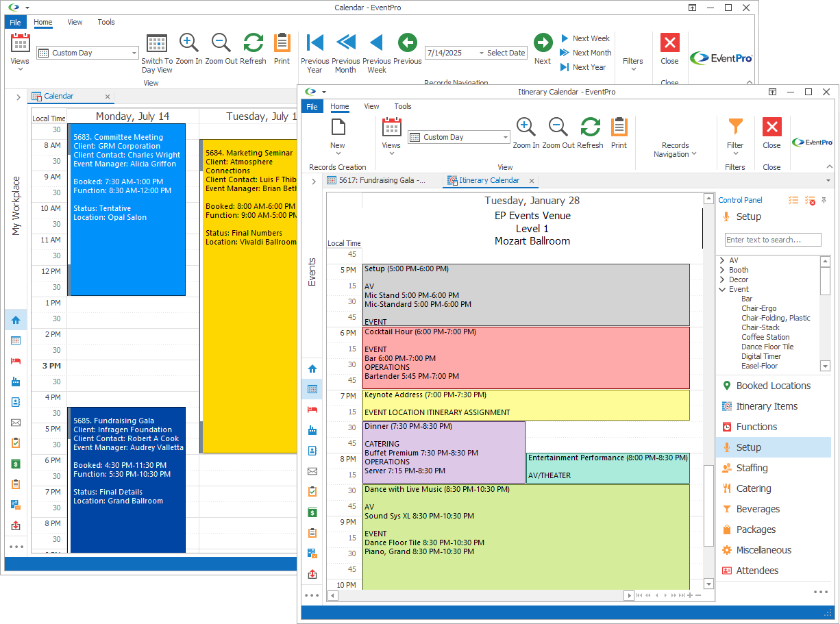The width and height of the screenshot is (840, 624).
Task: Pin the Control Panel with the pin icon
Action: (824, 200)
